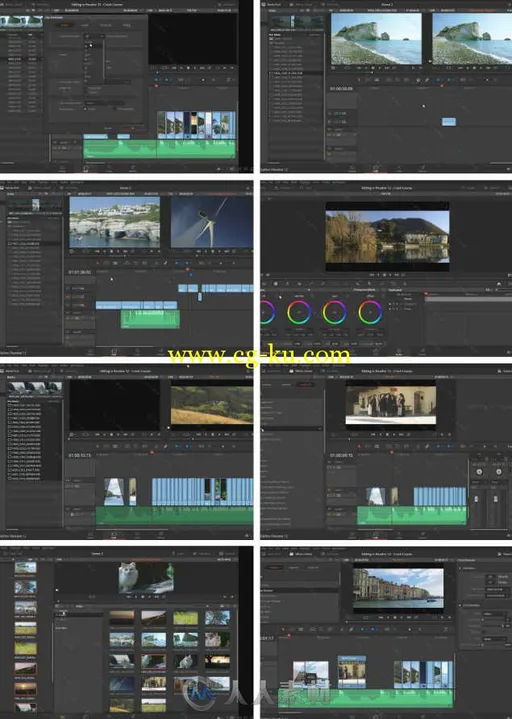Move the left mixer fader in group-of-people window
Viewport: 512px width, 719px height.
(x=476, y=499)
